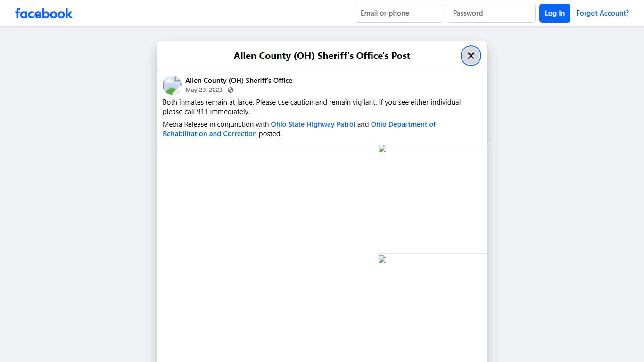
Task: Focus the Password field
Action: click(x=491, y=13)
